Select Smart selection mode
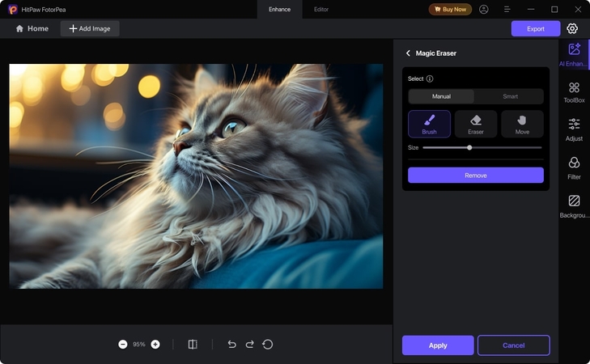This screenshot has width=590, height=364. click(x=510, y=96)
